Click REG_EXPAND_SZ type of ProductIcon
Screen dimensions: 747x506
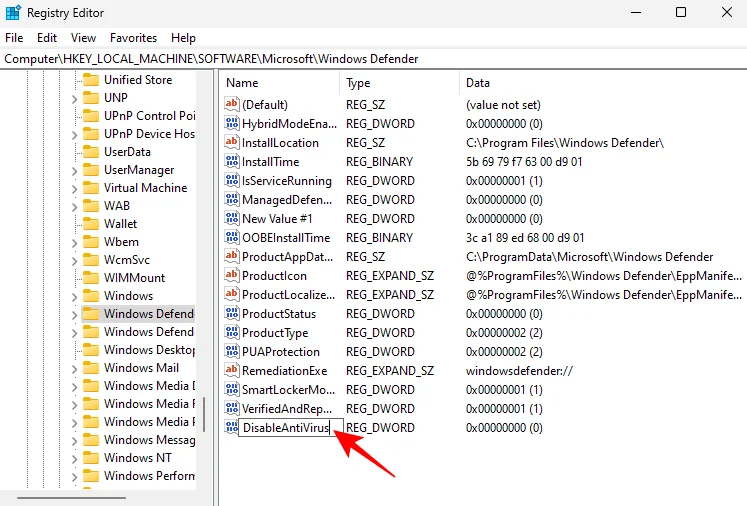pos(390,276)
